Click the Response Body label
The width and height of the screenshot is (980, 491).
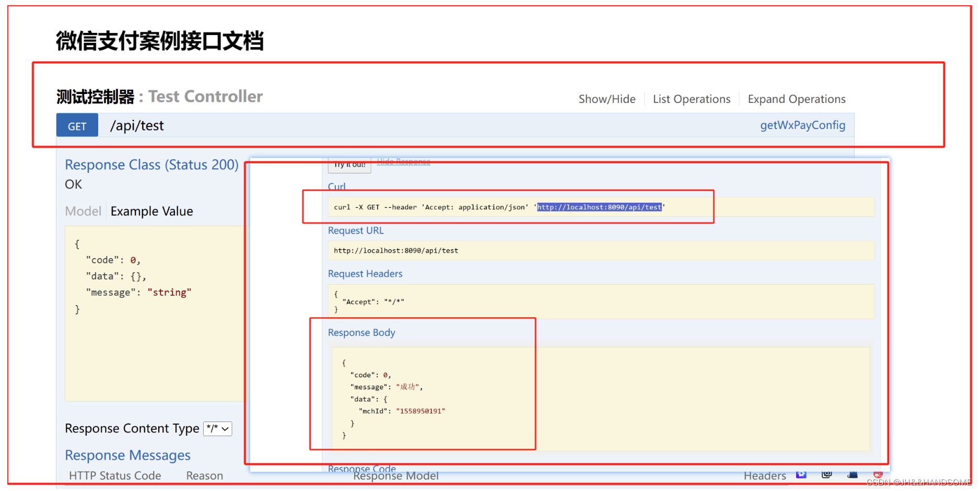[x=361, y=333]
